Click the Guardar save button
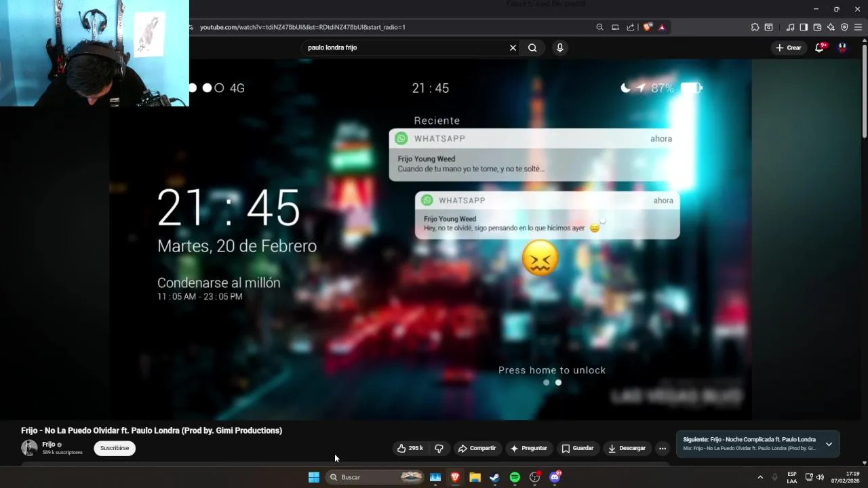 (x=578, y=448)
